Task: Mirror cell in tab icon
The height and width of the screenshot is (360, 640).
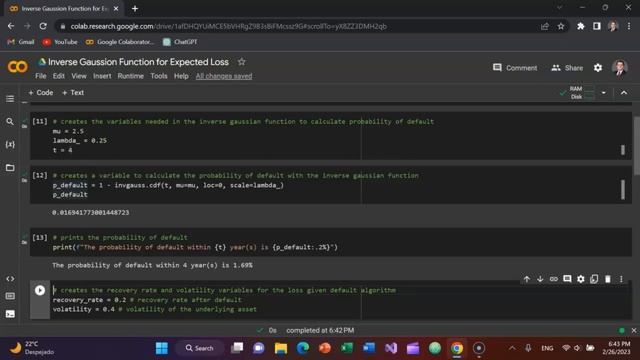Action: pyautogui.click(x=594, y=279)
